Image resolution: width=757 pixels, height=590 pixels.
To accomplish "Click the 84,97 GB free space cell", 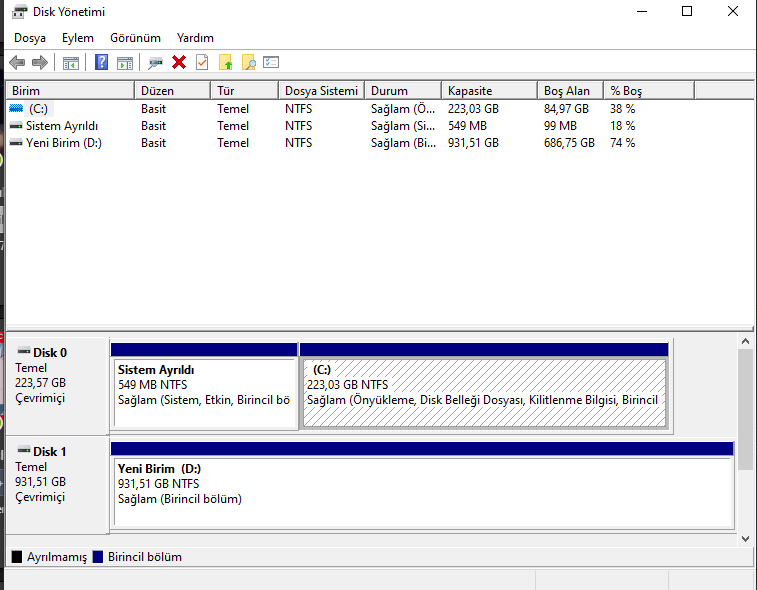I will [x=566, y=109].
